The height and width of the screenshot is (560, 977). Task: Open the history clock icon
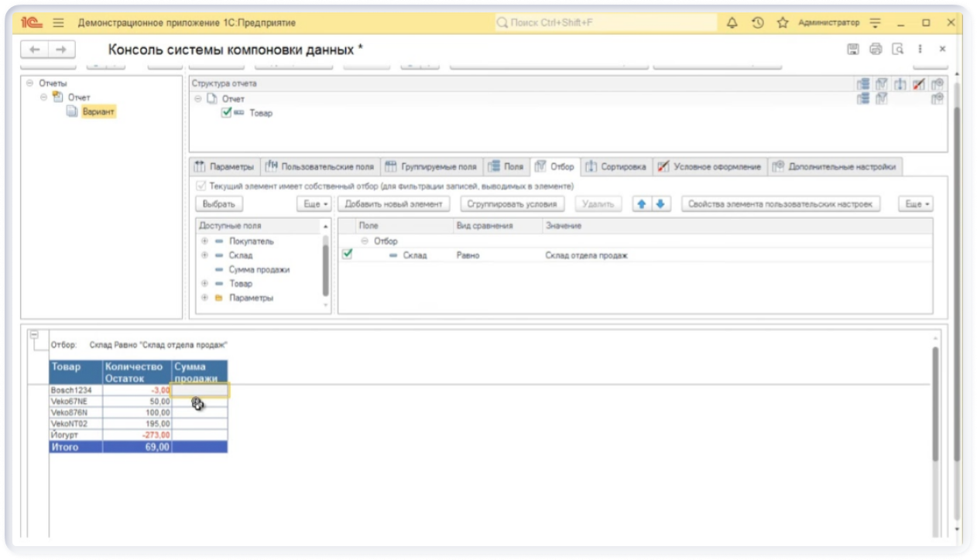click(x=758, y=23)
